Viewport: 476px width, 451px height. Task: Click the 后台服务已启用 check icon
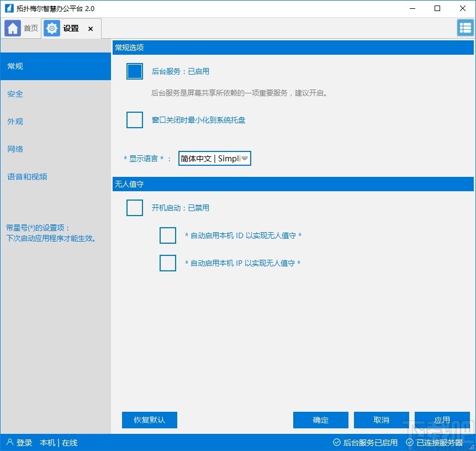click(336, 442)
